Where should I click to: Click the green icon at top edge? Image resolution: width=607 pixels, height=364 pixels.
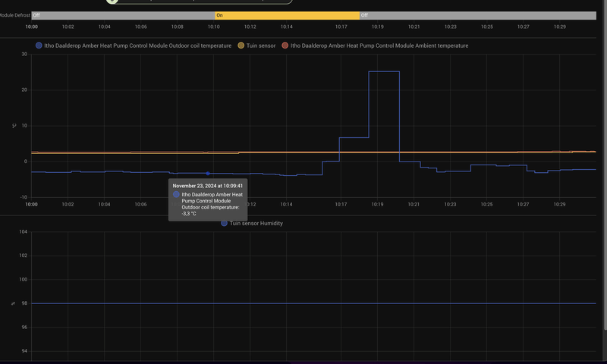[112, 2]
